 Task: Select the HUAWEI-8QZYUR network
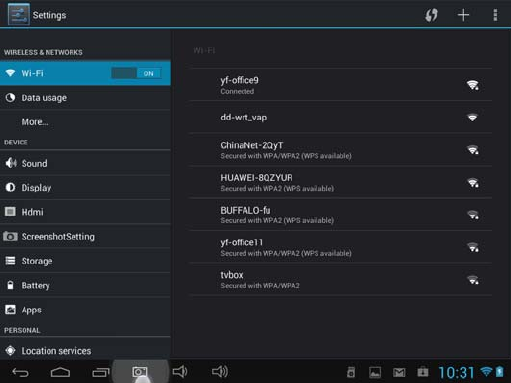click(x=341, y=182)
